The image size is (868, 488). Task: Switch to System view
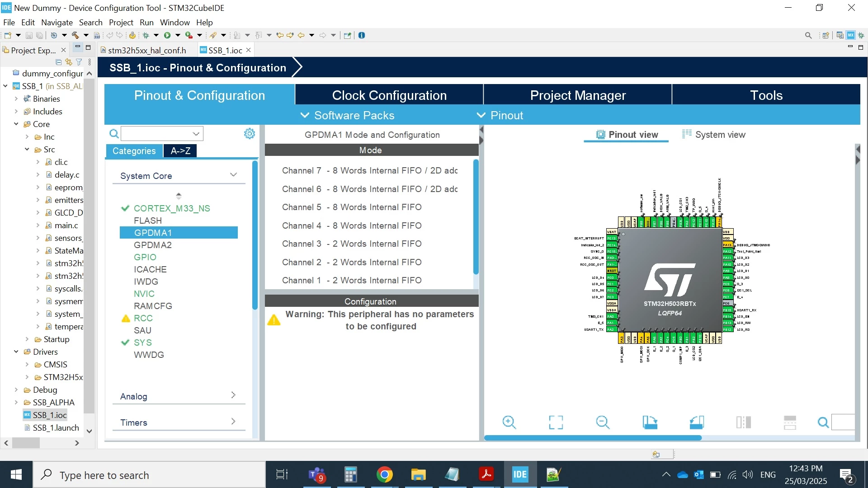(x=714, y=135)
